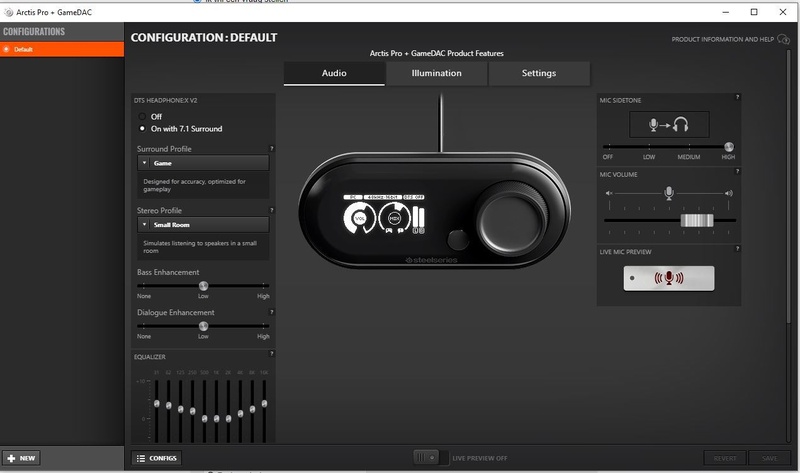
Task: Click the Revert button
Action: click(725, 458)
